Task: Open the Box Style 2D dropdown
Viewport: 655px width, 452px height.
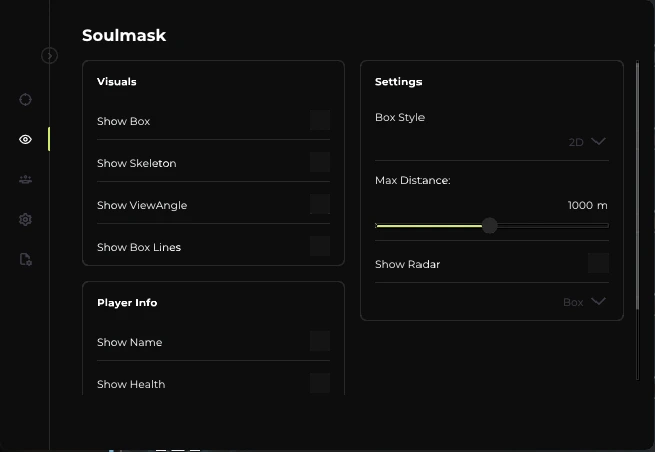Action: pos(587,142)
